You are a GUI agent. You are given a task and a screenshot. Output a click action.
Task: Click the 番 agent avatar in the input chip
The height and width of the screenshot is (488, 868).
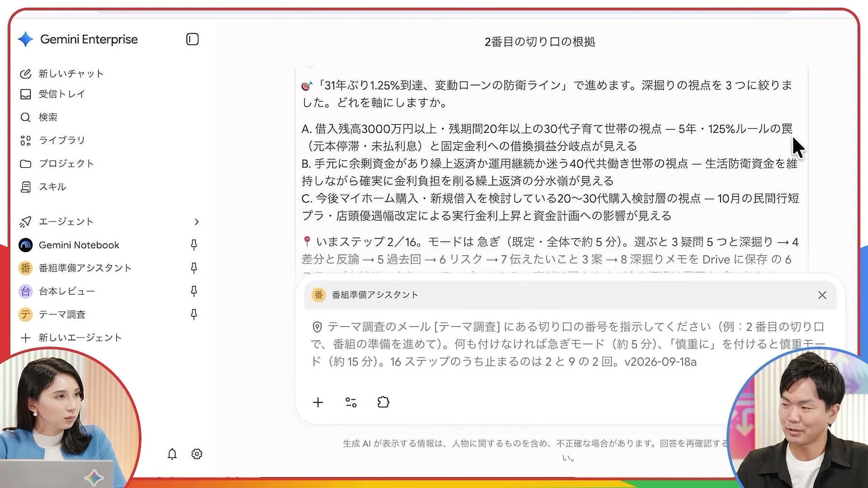[x=319, y=295]
